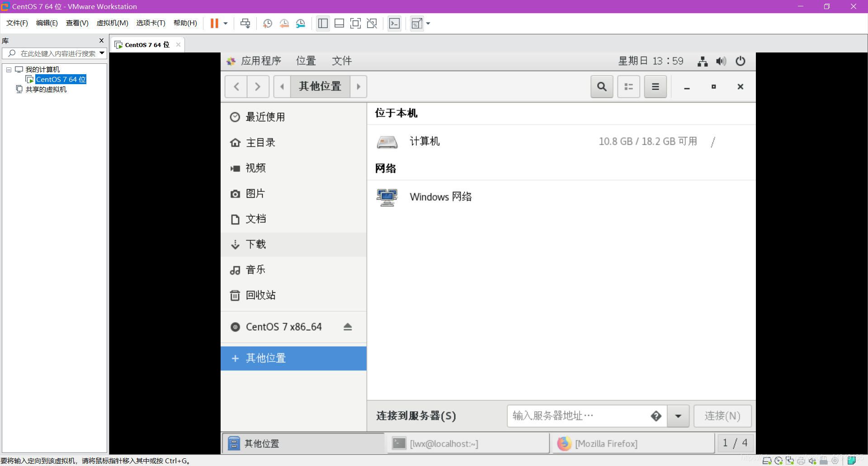The width and height of the screenshot is (868, 466).
Task: Open the 编辑(E) menu
Action: point(47,23)
